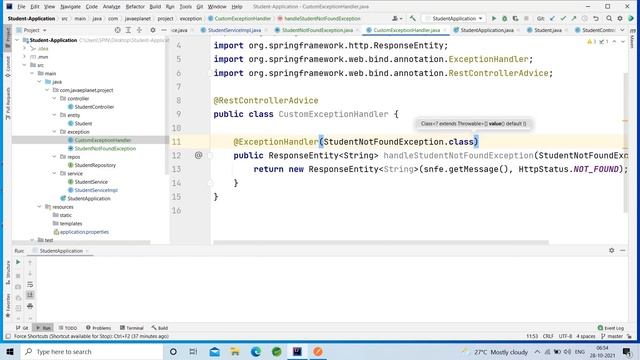Open Mail app from taskbar
The width and height of the screenshot is (640, 360).
click(214, 351)
